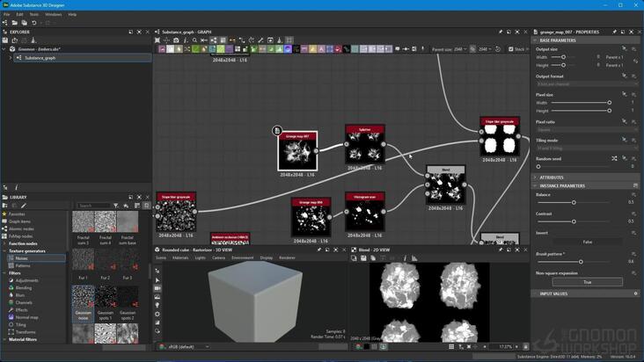
Task: Select the arrow selection tool in 3D view
Action: (157, 280)
